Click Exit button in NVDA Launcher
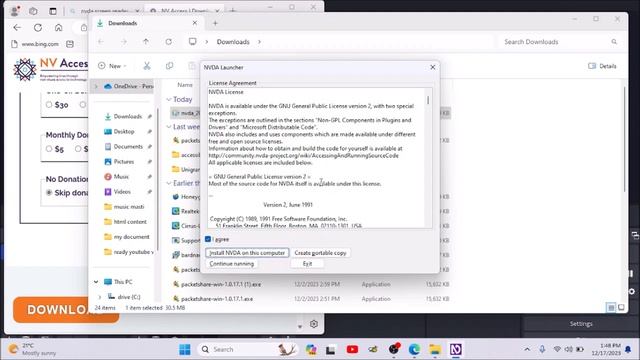Screen dimensions: 640x360 click(x=307, y=264)
